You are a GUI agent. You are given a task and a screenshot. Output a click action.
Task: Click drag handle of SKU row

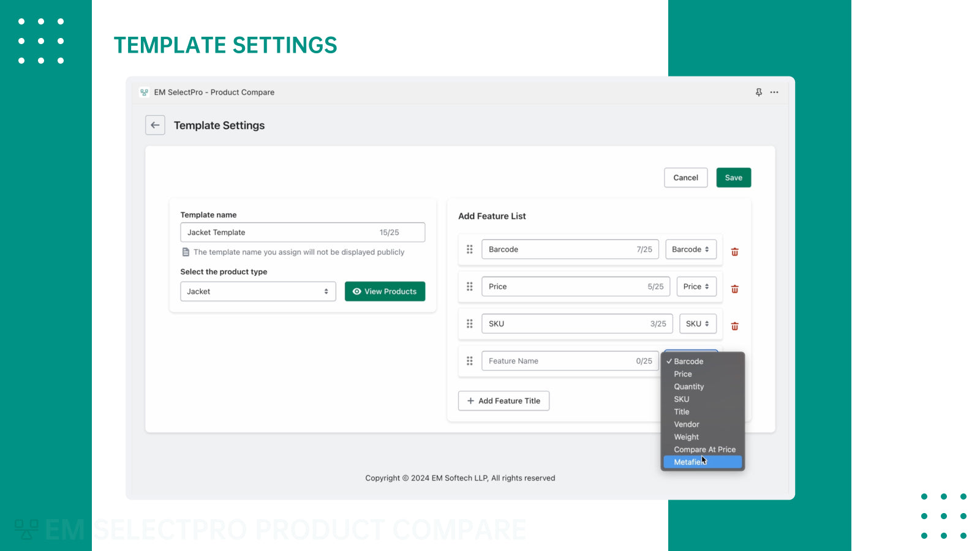470,324
